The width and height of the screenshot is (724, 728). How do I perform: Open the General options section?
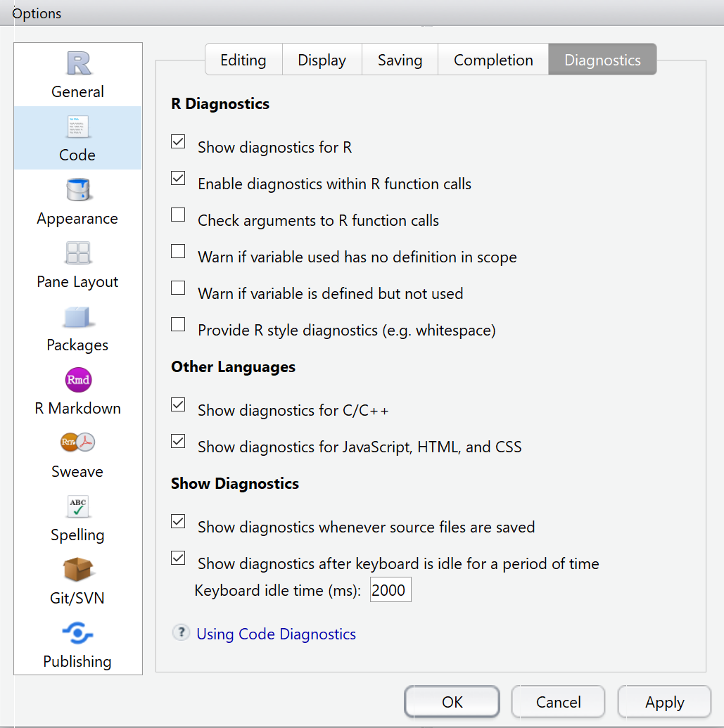[77, 75]
